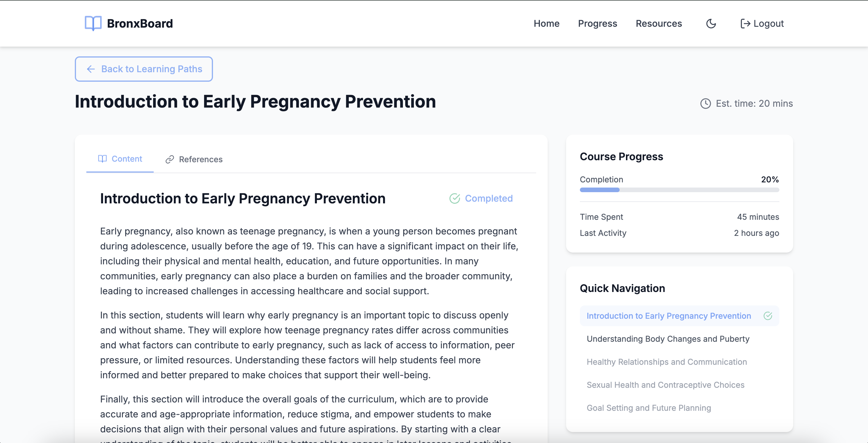Go to the Progress page

tap(597, 24)
